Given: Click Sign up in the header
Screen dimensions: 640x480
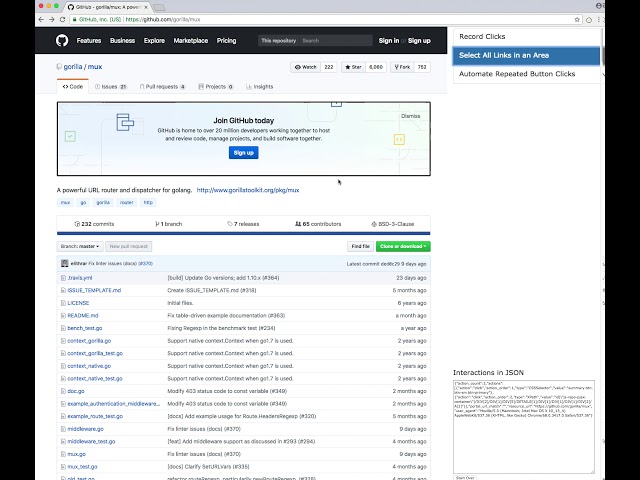Looking at the screenshot, I should [419, 40].
